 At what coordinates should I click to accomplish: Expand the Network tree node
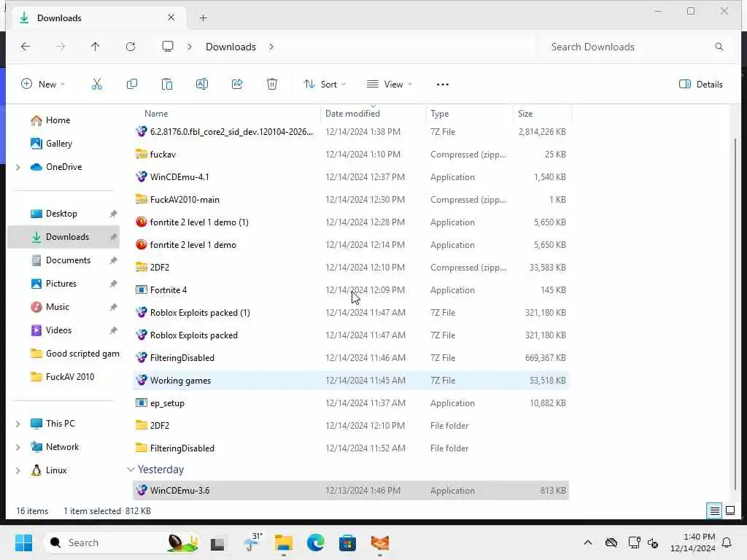18,447
